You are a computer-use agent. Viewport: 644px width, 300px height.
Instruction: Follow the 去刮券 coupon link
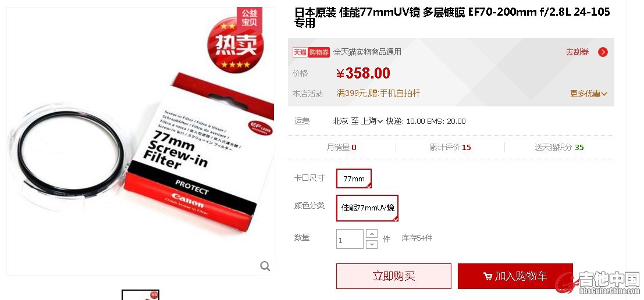click(577, 52)
